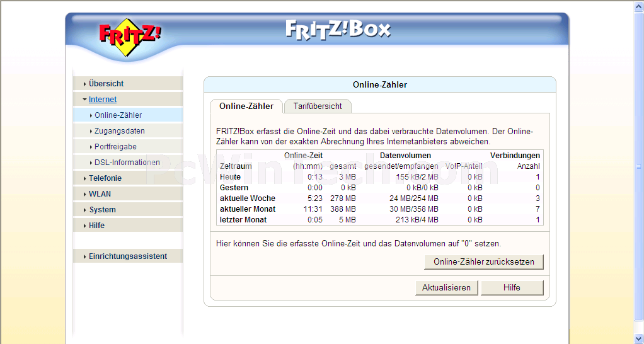The image size is (644, 344).
Task: Click the 213 kB/4 MB value
Action: pyautogui.click(x=417, y=220)
